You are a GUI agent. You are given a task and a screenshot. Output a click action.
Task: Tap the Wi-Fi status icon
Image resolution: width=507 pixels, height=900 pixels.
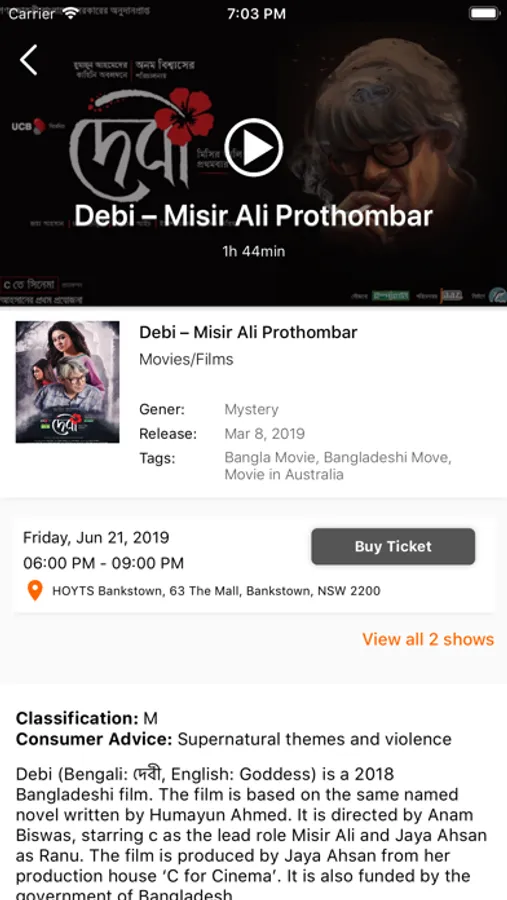(71, 13)
